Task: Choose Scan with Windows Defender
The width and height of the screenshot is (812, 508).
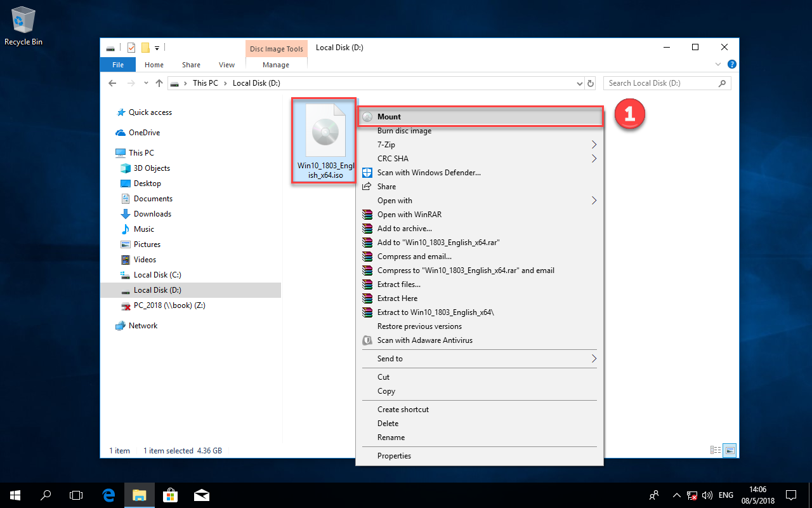Action: [480, 173]
